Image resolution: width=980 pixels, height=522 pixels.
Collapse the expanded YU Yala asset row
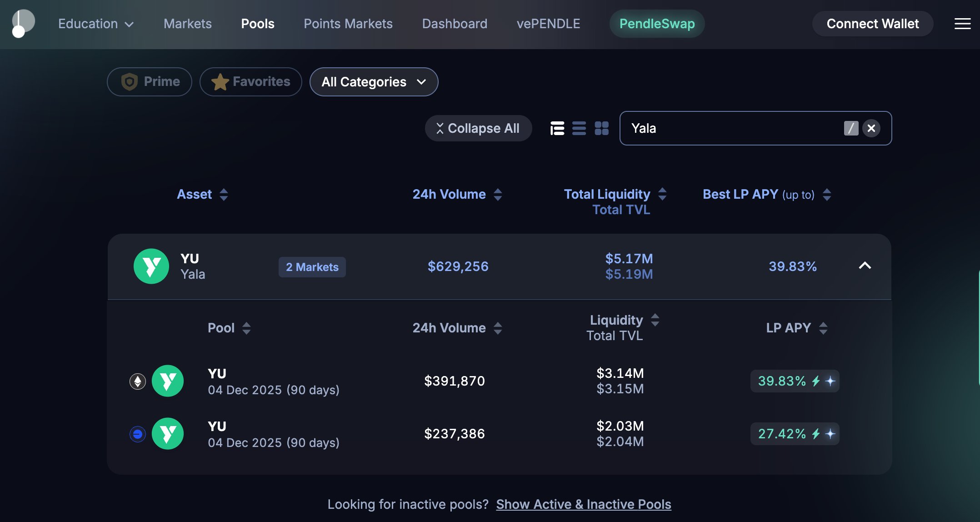865,266
